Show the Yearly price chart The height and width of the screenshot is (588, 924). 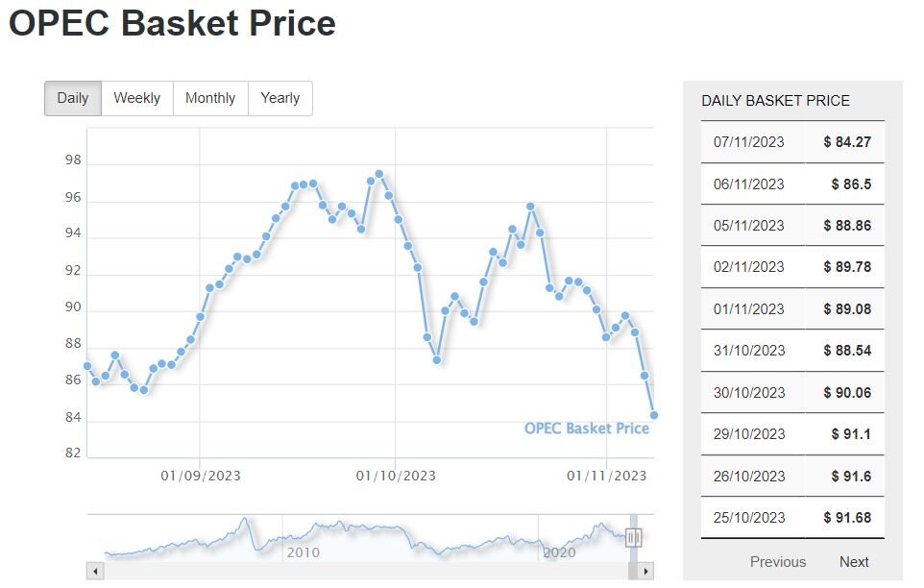(280, 98)
